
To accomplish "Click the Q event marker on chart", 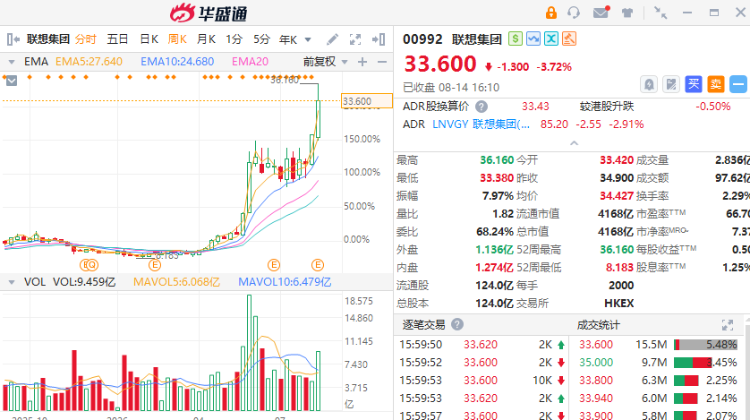I will click(x=92, y=265).
